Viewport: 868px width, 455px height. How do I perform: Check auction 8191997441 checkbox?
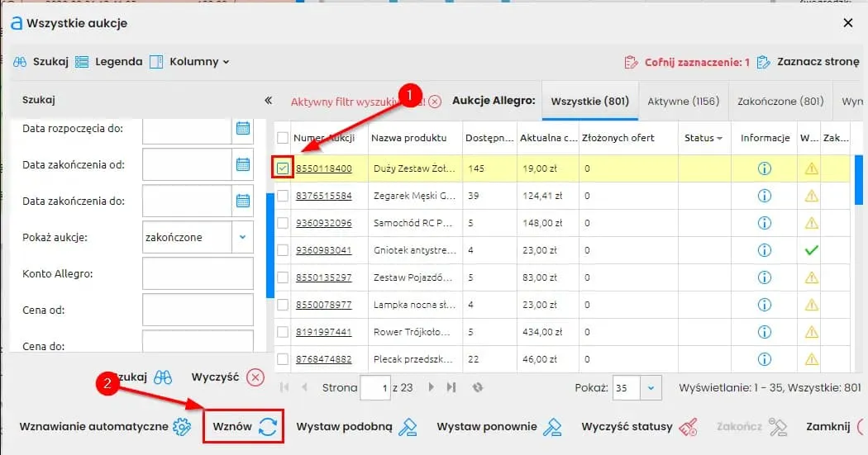pyautogui.click(x=283, y=332)
